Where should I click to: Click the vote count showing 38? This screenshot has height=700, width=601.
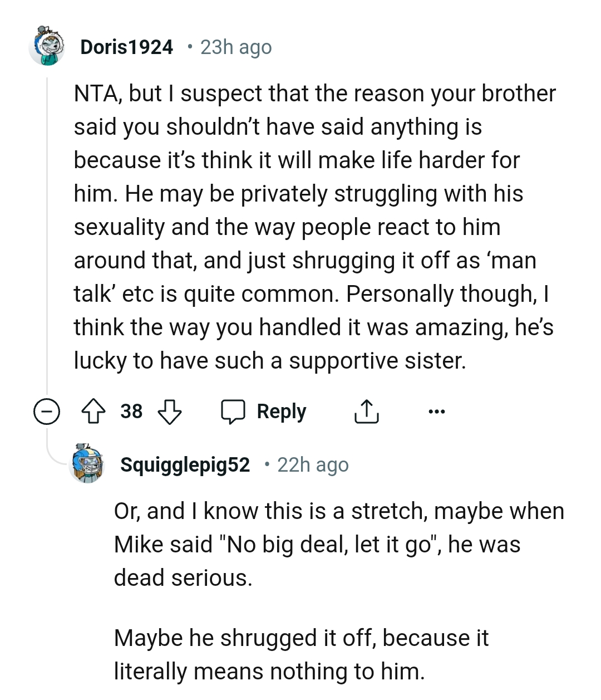[x=132, y=412]
